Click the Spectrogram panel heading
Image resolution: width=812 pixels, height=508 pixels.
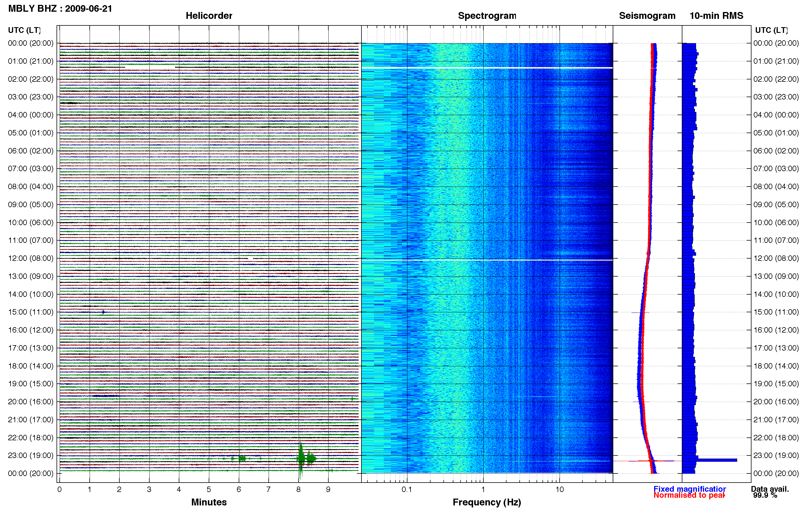[x=487, y=16]
